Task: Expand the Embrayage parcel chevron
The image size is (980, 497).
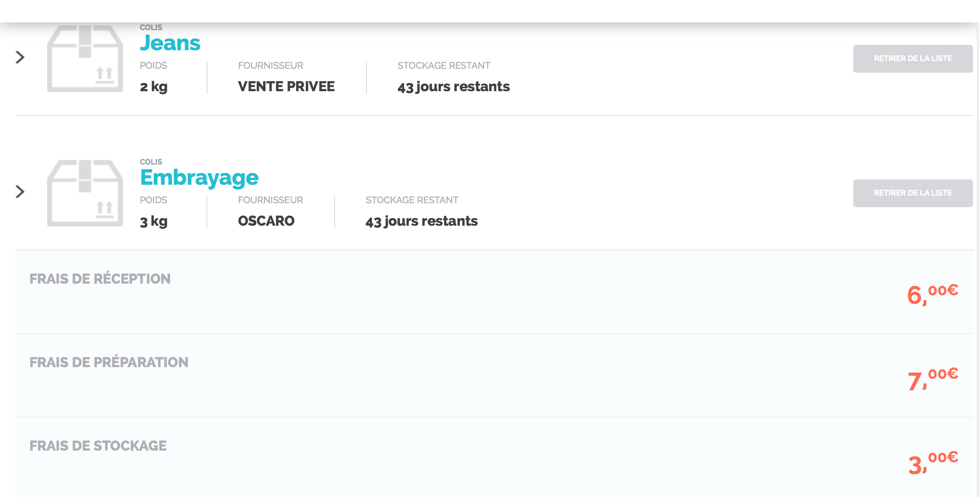Action: [x=20, y=192]
